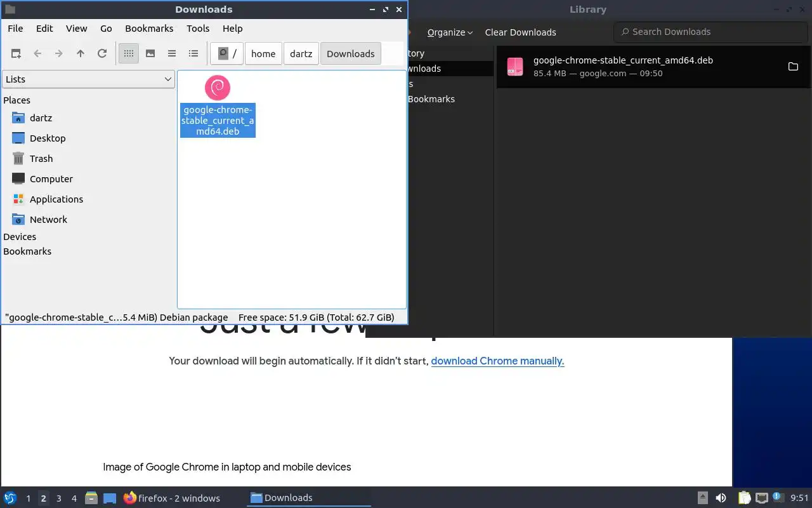Screen dimensions: 812x508
Task: Expand the Organize dropdown in Library
Action: [450, 32]
